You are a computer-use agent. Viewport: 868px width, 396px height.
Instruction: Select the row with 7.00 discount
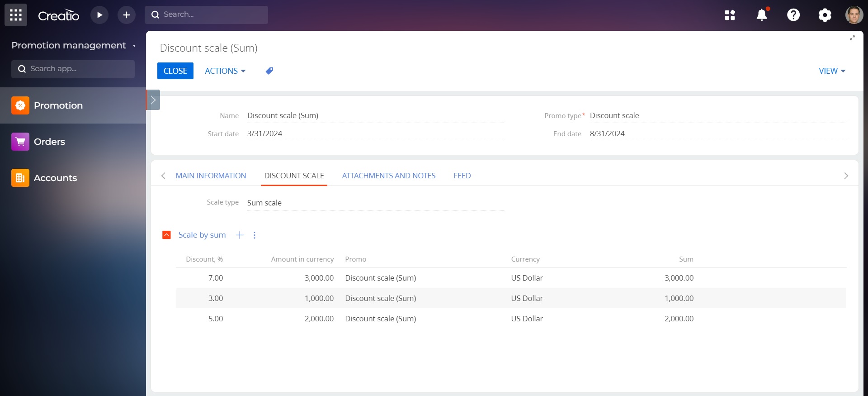pyautogui.click(x=511, y=278)
